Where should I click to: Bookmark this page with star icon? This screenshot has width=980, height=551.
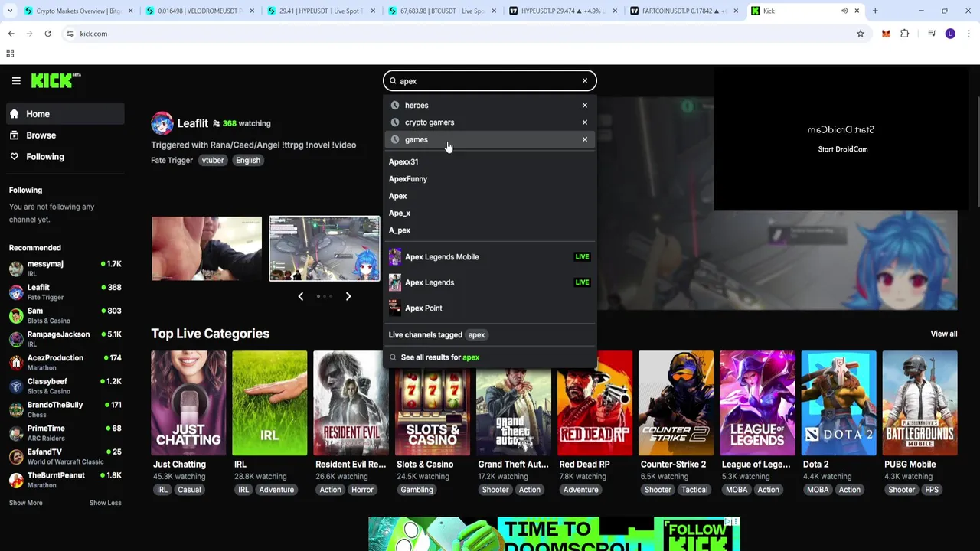[x=861, y=34]
